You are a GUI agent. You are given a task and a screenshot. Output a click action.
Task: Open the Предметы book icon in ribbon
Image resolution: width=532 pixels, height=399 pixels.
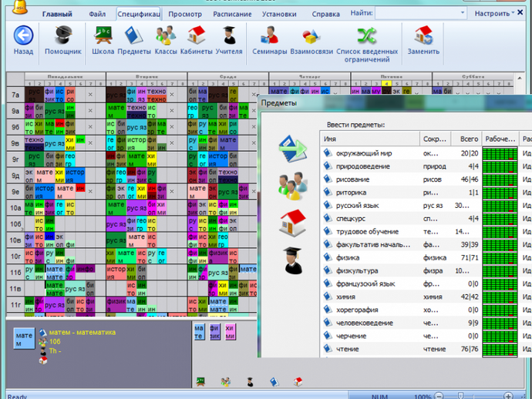(x=134, y=35)
